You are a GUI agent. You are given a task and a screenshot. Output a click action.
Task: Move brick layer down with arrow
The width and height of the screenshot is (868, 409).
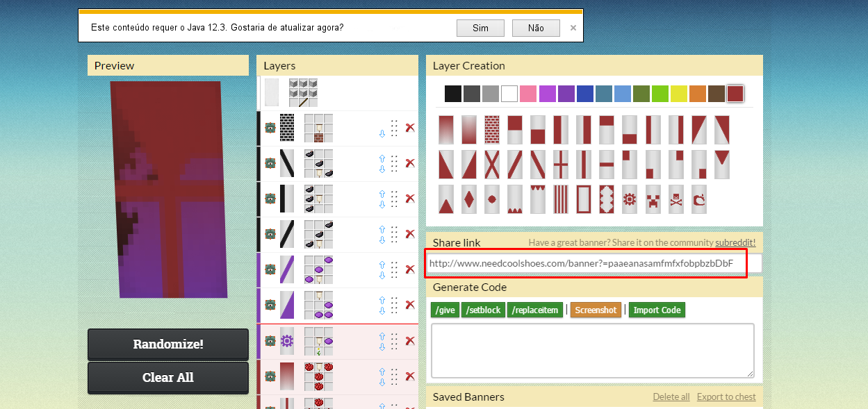click(382, 133)
